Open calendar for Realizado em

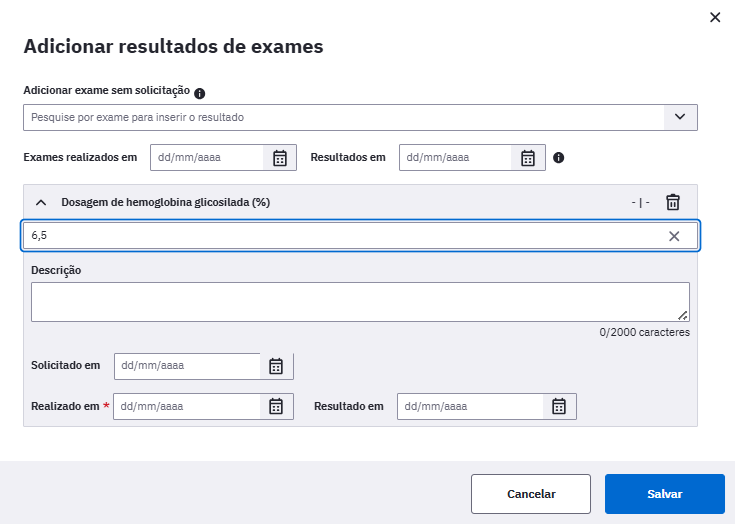pos(276,406)
